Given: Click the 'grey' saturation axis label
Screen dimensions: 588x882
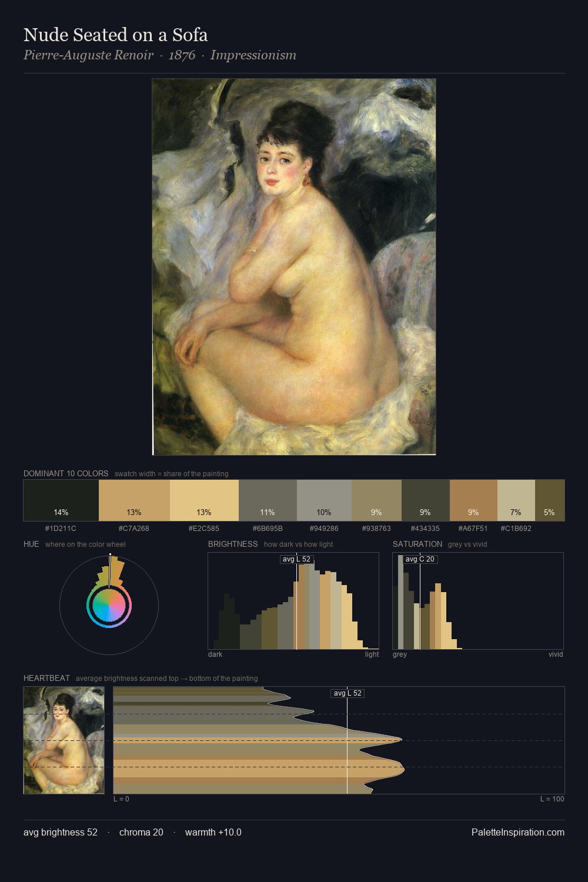Looking at the screenshot, I should tap(400, 654).
